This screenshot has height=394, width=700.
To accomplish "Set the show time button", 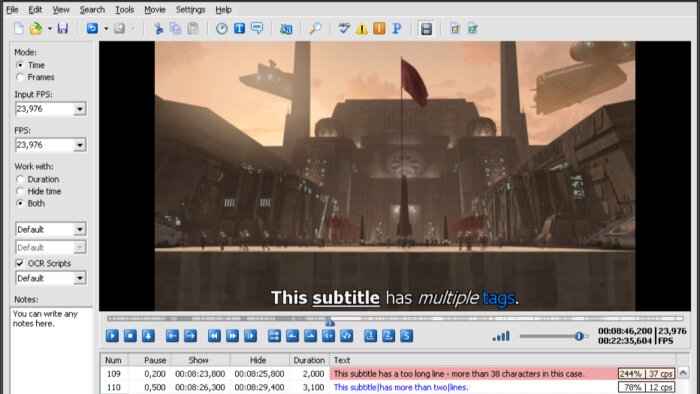I will 292,336.
